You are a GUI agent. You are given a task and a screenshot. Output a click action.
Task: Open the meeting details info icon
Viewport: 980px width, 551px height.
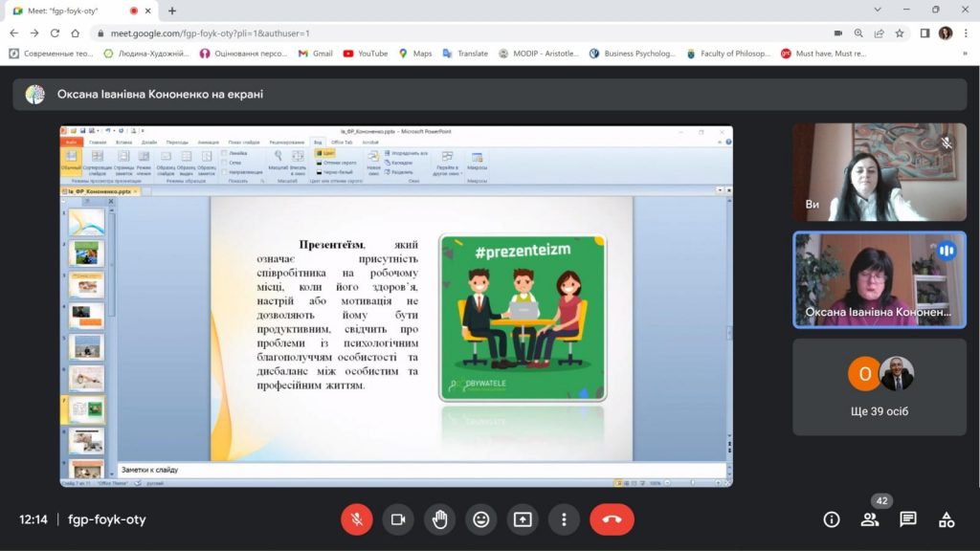tap(832, 519)
